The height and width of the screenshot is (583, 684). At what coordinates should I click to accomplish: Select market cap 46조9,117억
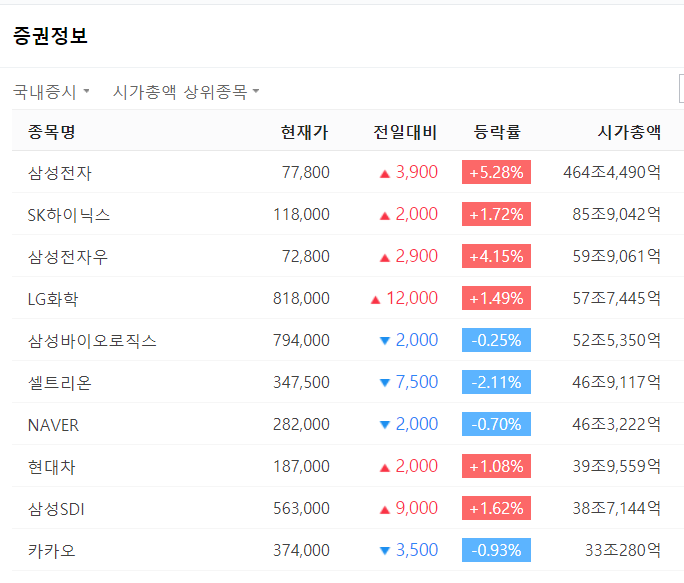click(616, 382)
